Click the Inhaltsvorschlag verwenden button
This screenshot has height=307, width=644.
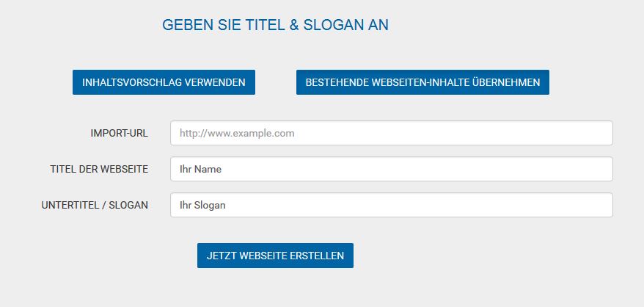164,82
